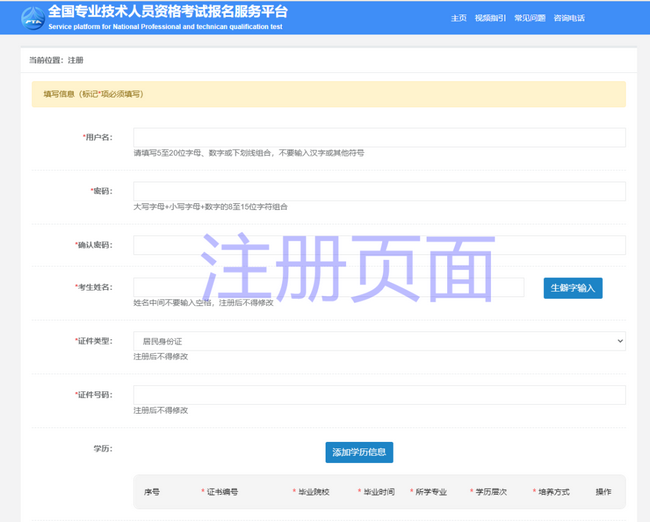This screenshot has width=650, height=522.
Task: Click the 用户名 input field
Action: point(379,137)
